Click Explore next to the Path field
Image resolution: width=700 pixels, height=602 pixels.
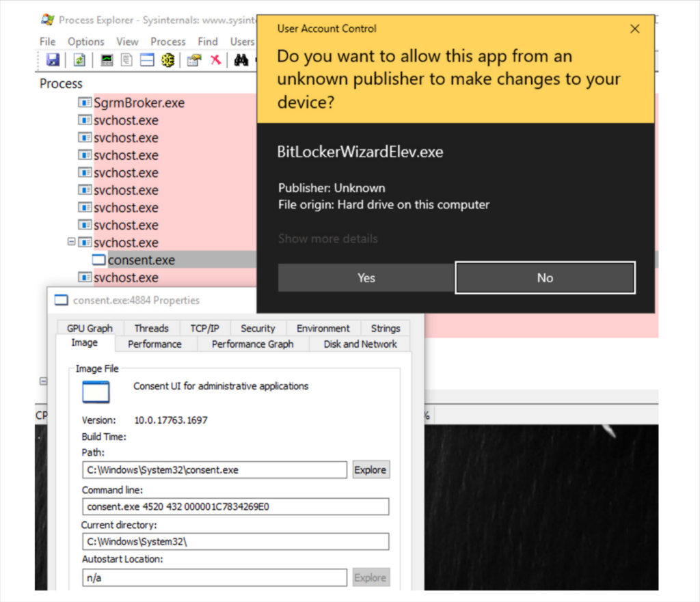coord(371,469)
